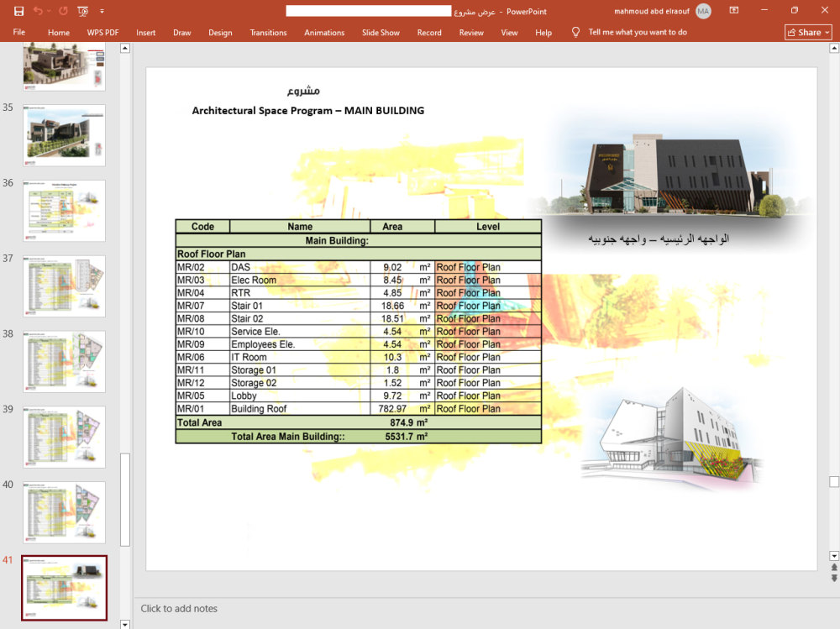This screenshot has width=840, height=629.
Task: Click the Stair 01 name cell
Action: pyautogui.click(x=300, y=306)
